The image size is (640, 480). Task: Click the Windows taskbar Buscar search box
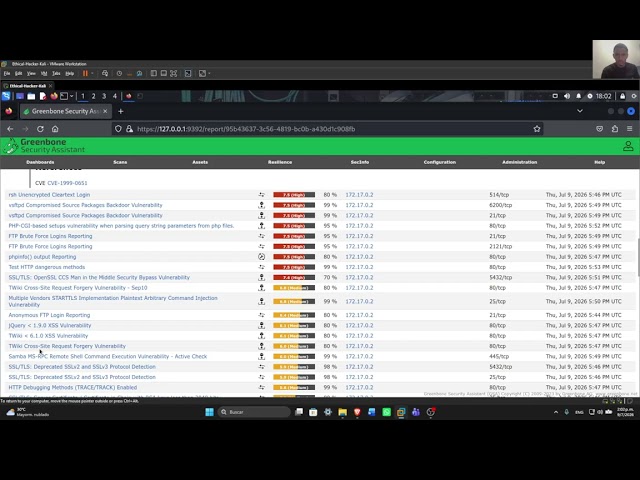coord(254,412)
